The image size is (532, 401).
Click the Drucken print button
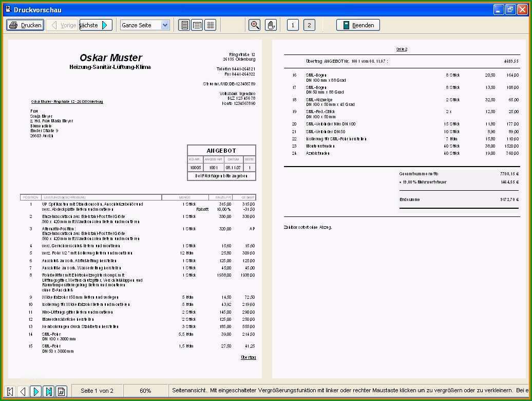coord(25,25)
